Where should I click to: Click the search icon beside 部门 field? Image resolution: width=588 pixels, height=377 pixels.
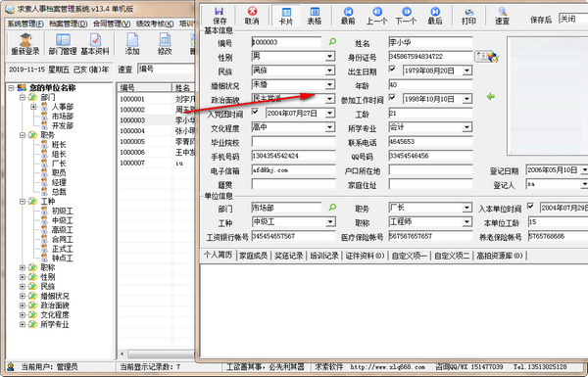332,208
